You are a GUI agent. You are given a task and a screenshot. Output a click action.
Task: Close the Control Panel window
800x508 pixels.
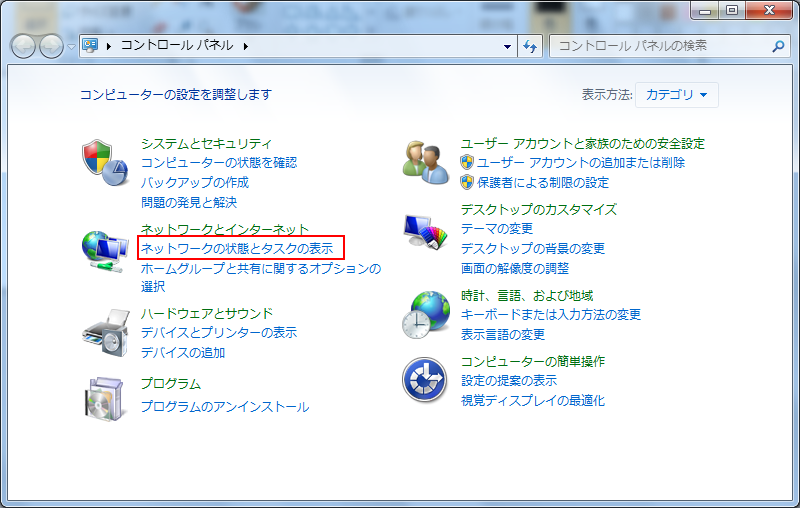click(769, 10)
